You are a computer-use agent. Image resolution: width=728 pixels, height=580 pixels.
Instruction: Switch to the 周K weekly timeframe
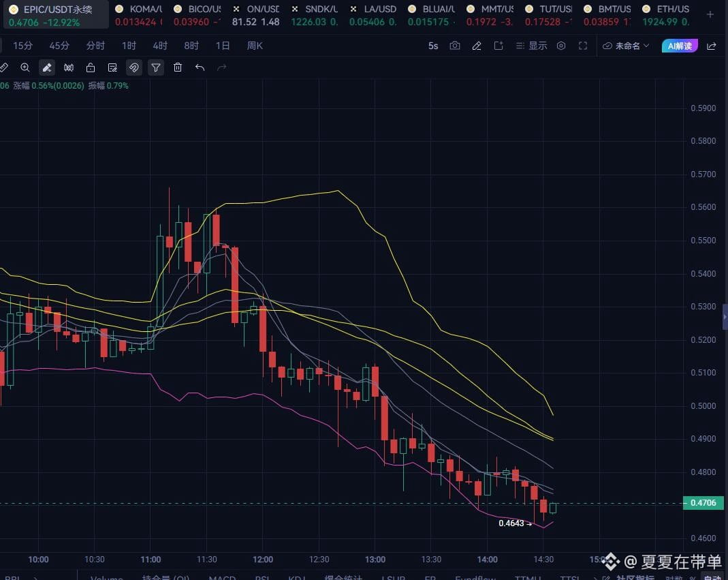pyautogui.click(x=255, y=46)
